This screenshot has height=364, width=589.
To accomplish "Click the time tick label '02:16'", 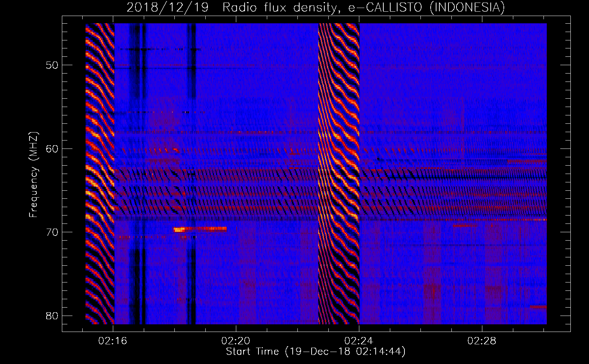I will coord(113,341).
